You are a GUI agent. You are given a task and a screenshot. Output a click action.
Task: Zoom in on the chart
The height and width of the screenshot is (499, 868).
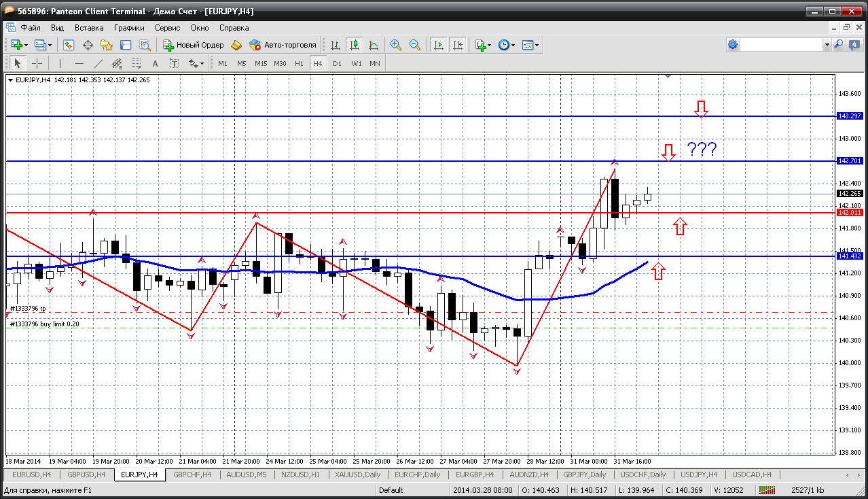[x=396, y=45]
